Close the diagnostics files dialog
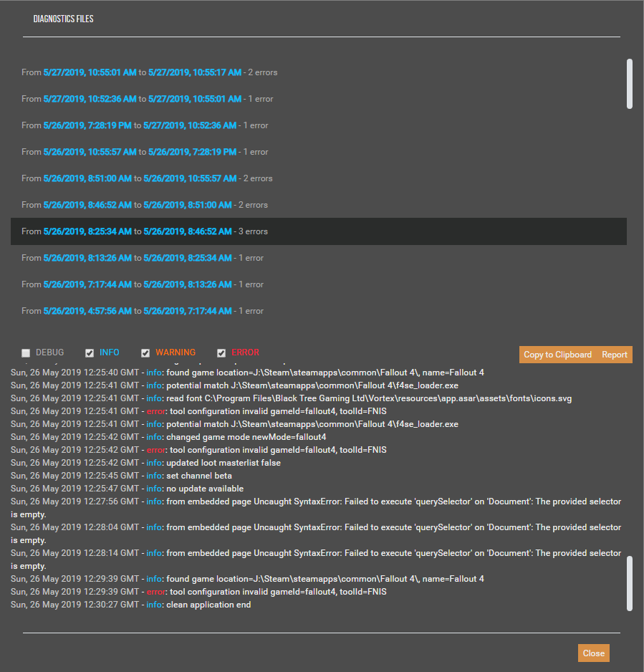 click(593, 653)
